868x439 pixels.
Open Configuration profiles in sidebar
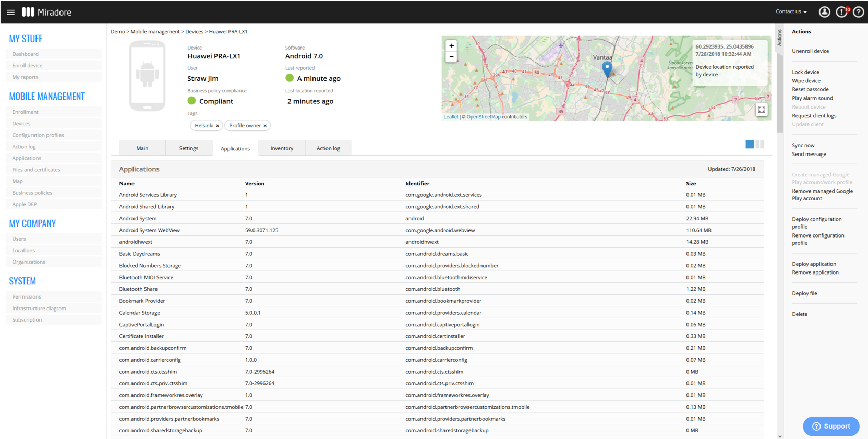pos(38,135)
